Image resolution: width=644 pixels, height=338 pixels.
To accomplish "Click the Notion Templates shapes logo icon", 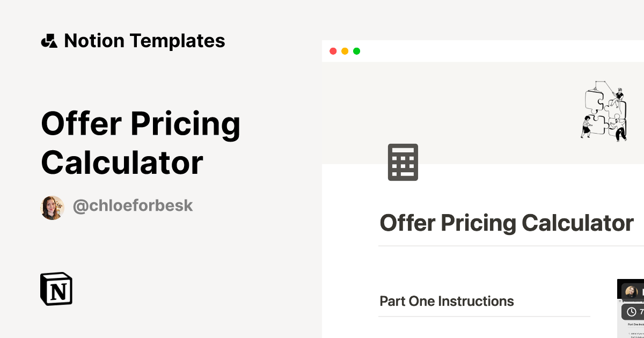I will [49, 41].
